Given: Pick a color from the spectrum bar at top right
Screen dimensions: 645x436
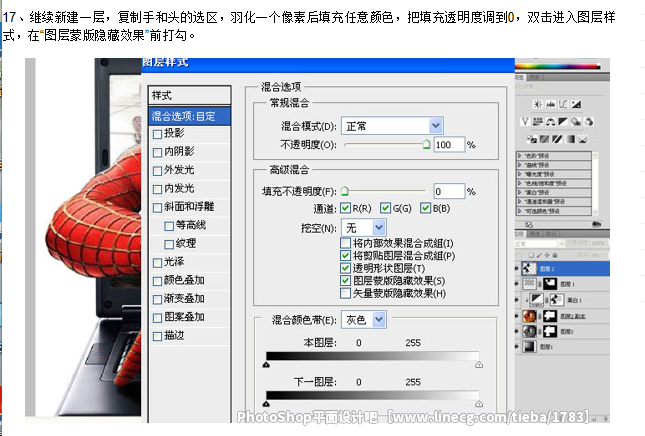Looking at the screenshot, I should [x=557, y=66].
